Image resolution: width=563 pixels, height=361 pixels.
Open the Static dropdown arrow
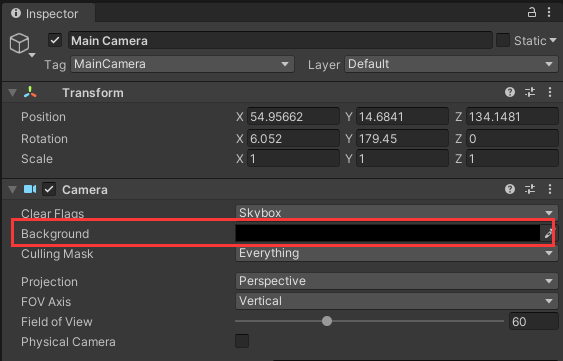pos(553,40)
